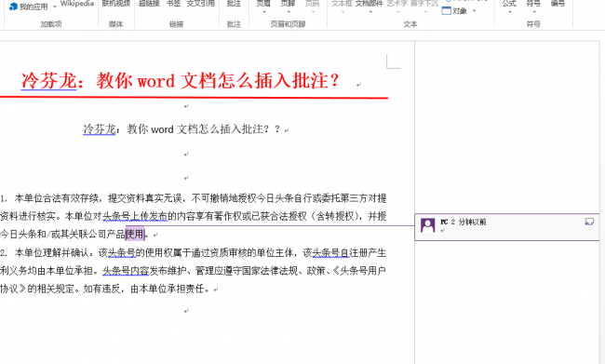Insert a number via 编号
Image resolution: width=605 pixels, height=364 pixels.
click(558, 4)
